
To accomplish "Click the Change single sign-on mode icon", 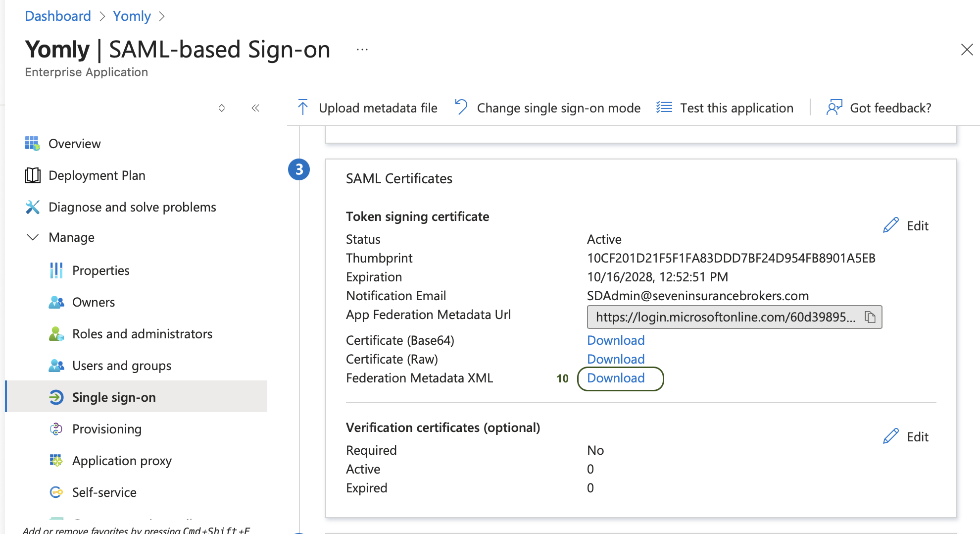I will pyautogui.click(x=461, y=107).
